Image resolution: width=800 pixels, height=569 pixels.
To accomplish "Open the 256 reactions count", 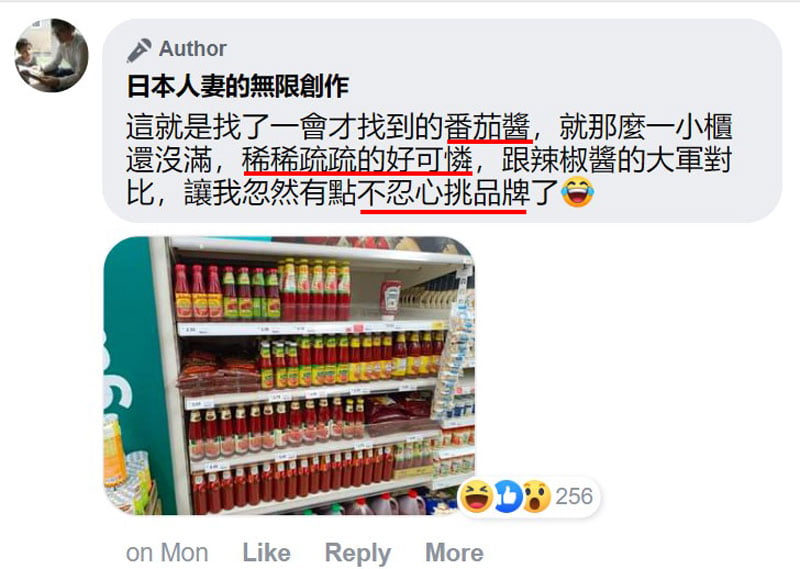I will pyautogui.click(x=574, y=497).
